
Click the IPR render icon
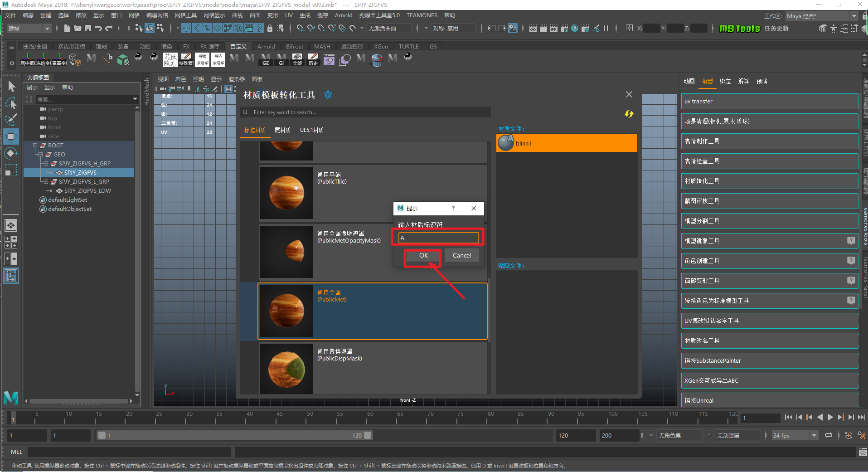click(554, 28)
